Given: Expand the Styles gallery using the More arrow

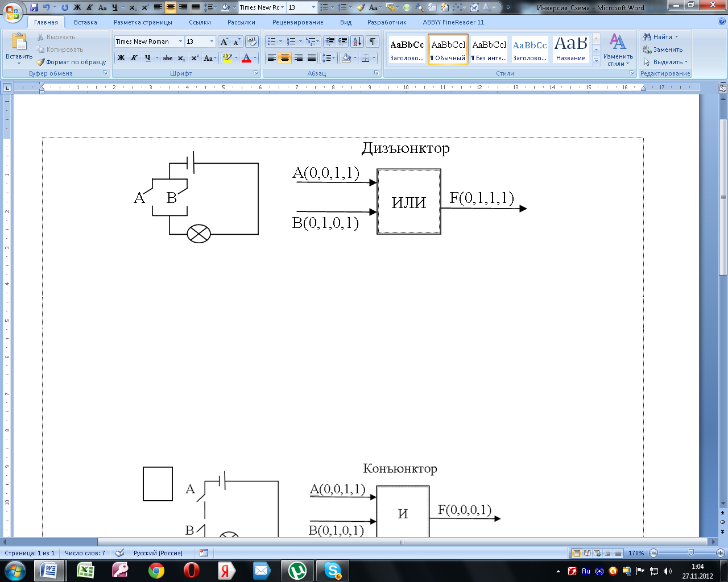Looking at the screenshot, I should (x=596, y=60).
